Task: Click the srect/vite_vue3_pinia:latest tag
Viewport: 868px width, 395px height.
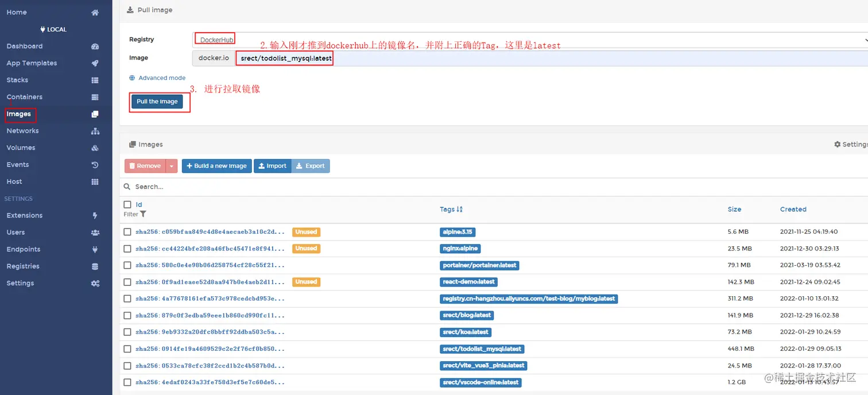Action: (x=483, y=366)
